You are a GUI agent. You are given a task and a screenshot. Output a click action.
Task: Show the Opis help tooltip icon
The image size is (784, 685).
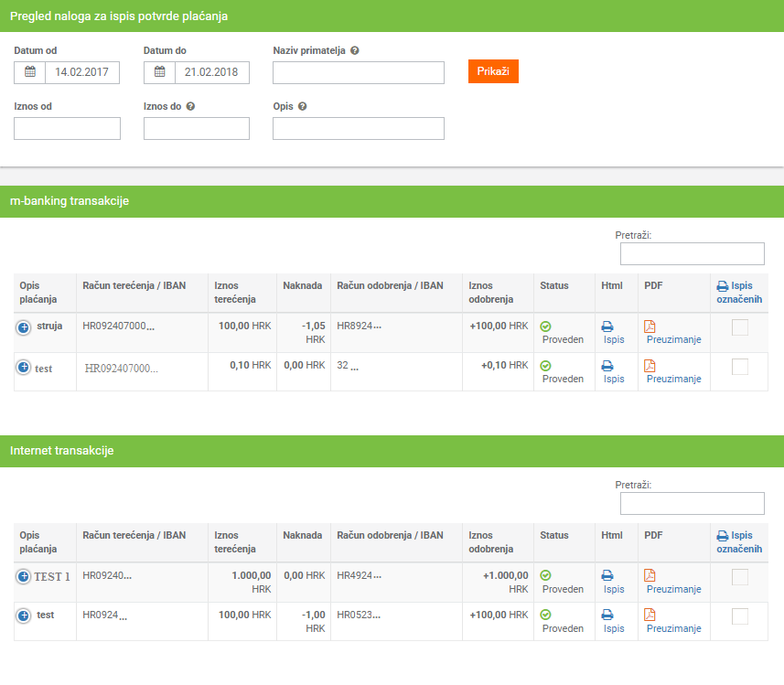click(303, 106)
